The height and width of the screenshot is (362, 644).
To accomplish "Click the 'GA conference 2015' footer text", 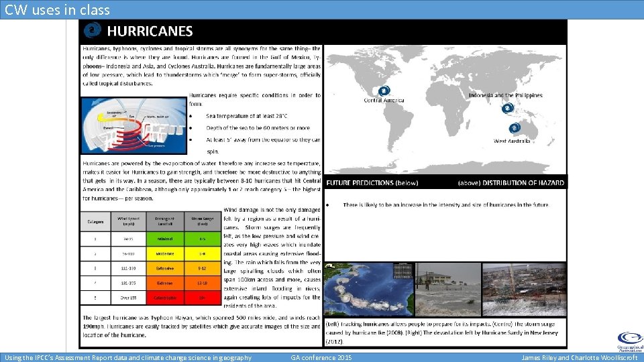I will 321,357.
